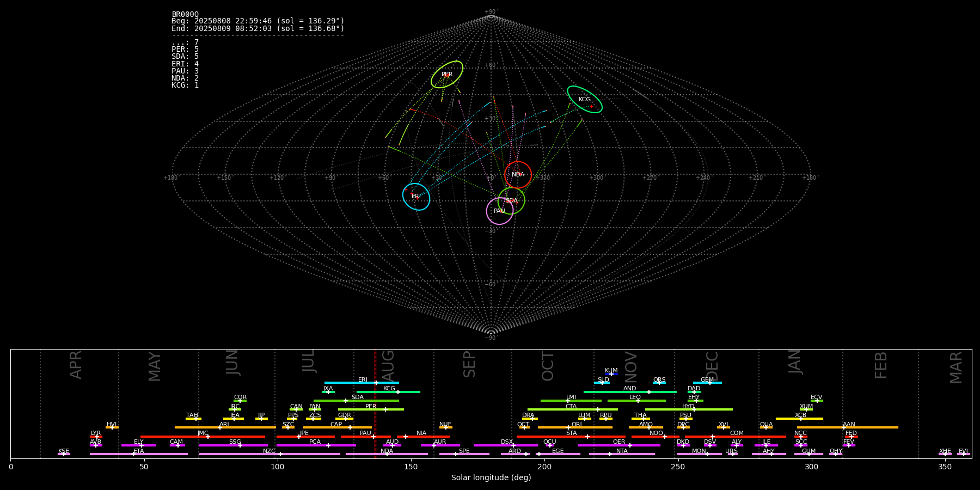Click the red NIA bar in timeline
Viewport: 980px width, 490px height.
(x=423, y=437)
